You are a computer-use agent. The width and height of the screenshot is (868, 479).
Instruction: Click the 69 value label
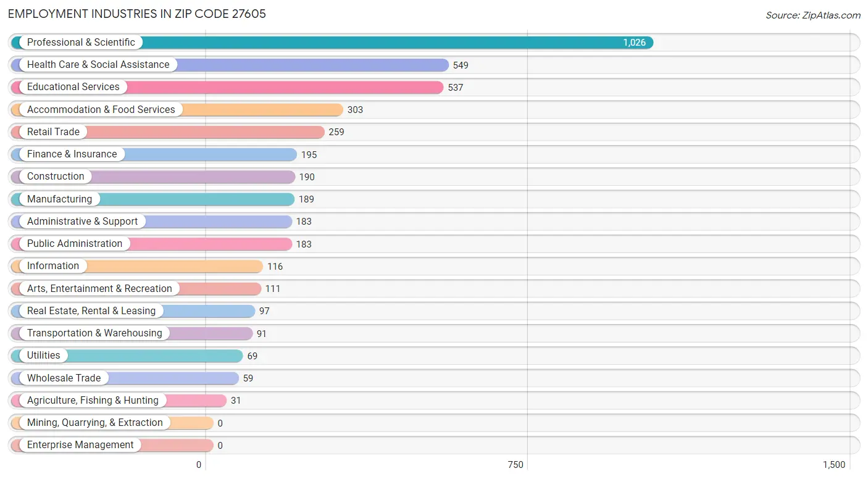(252, 356)
